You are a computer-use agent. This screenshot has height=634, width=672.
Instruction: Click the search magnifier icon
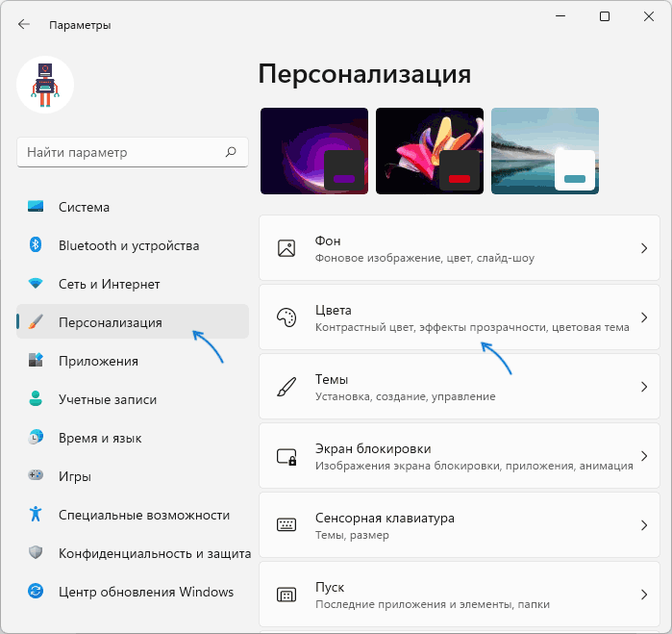(231, 152)
